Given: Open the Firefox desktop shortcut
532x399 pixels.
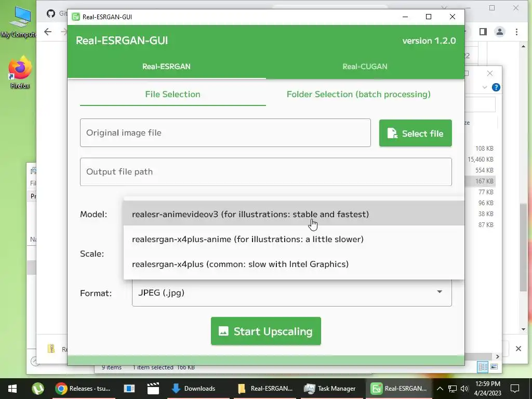Looking at the screenshot, I should pos(20,72).
